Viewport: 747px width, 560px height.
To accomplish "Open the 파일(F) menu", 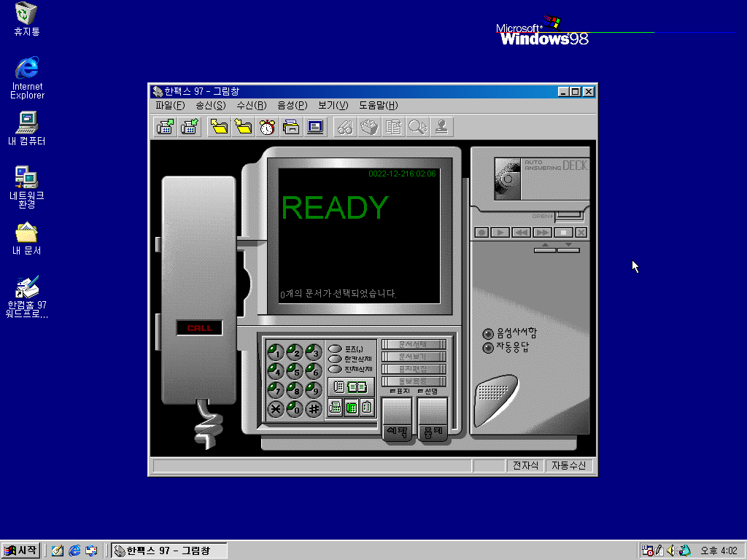I will click(170, 105).
